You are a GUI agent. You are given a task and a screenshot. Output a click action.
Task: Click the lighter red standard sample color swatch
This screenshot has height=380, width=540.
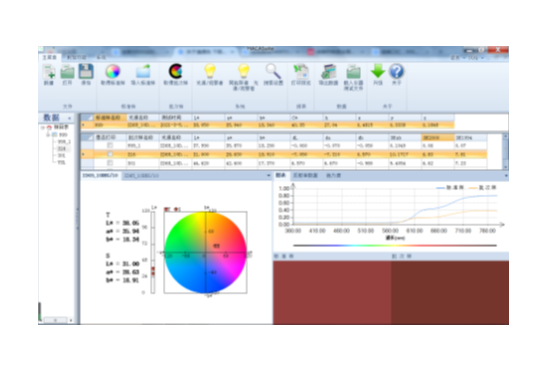coord(332,292)
